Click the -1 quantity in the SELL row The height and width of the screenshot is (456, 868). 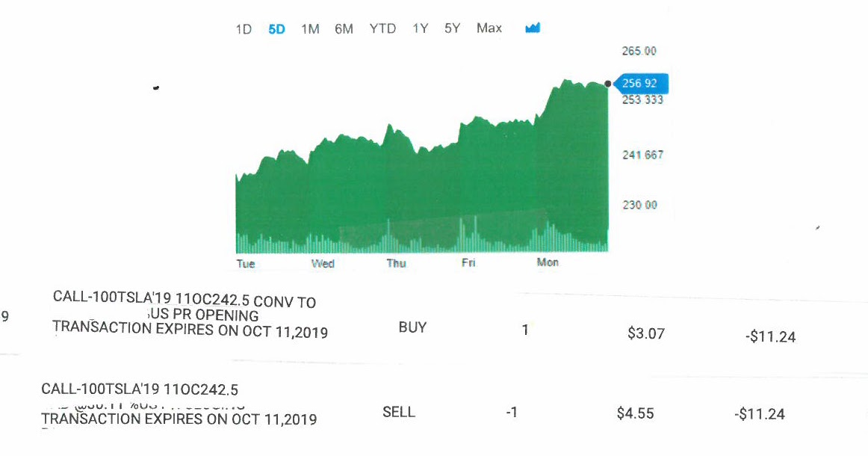[x=512, y=411]
